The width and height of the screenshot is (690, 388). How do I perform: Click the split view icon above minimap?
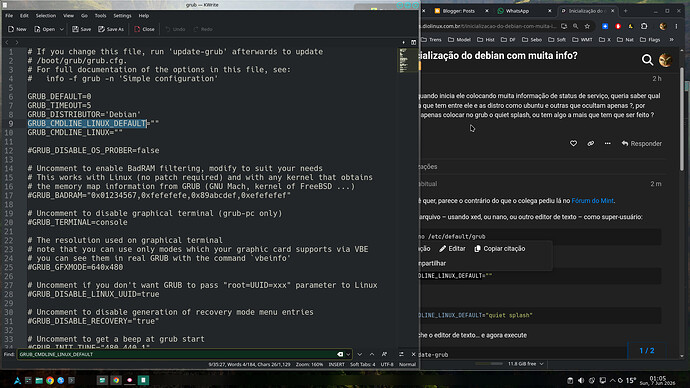(413, 42)
